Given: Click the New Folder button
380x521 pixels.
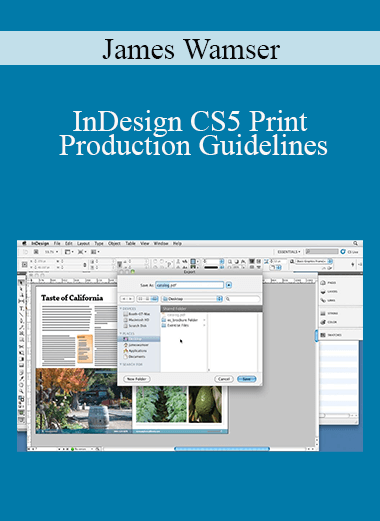Looking at the screenshot, I should pos(137,379).
